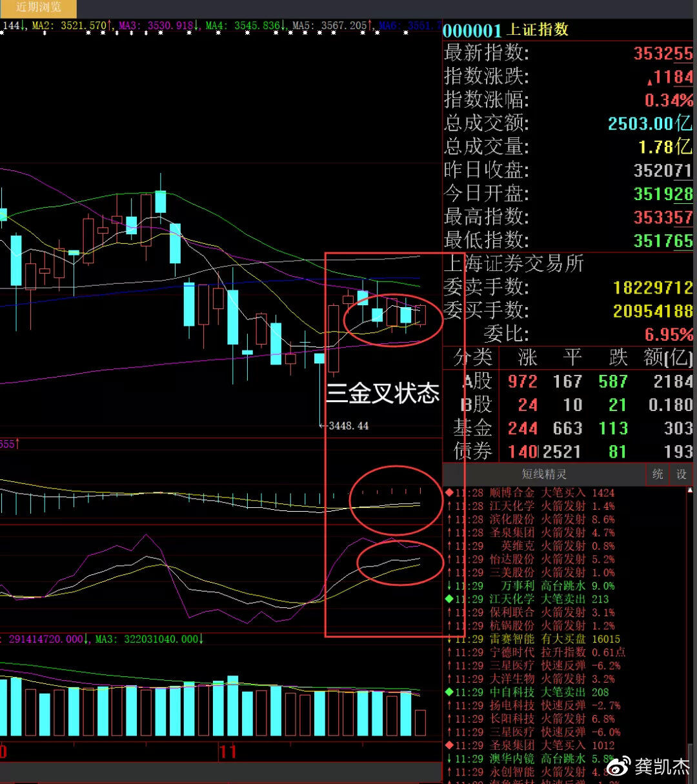Open the 设 settings button
The width and height of the screenshot is (697, 784).
pos(681,474)
